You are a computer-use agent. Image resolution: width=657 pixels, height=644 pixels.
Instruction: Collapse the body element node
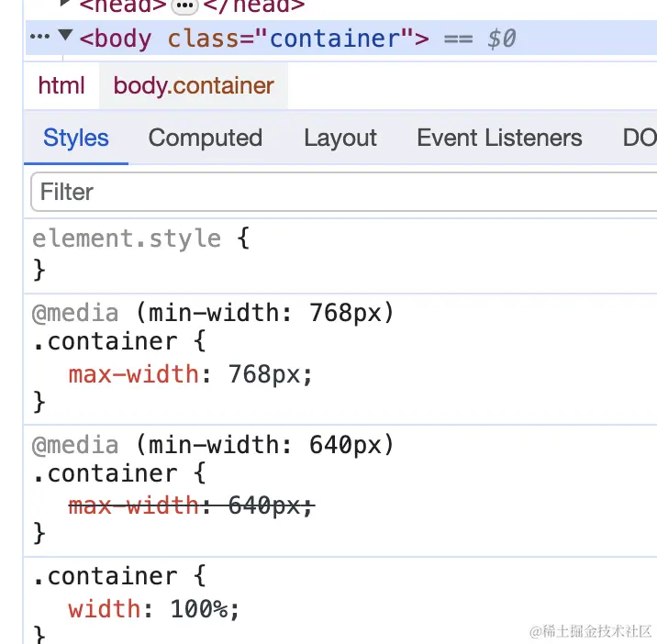[x=65, y=37]
